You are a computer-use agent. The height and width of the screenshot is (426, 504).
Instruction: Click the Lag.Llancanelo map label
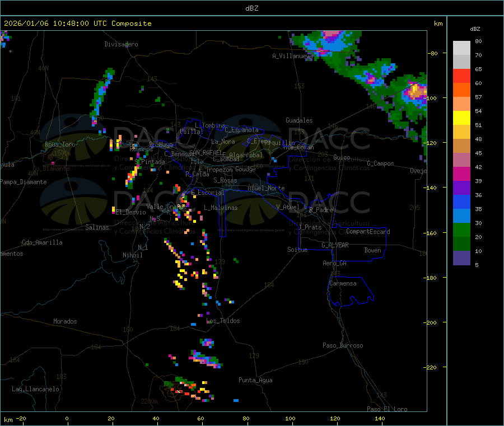click(x=35, y=389)
